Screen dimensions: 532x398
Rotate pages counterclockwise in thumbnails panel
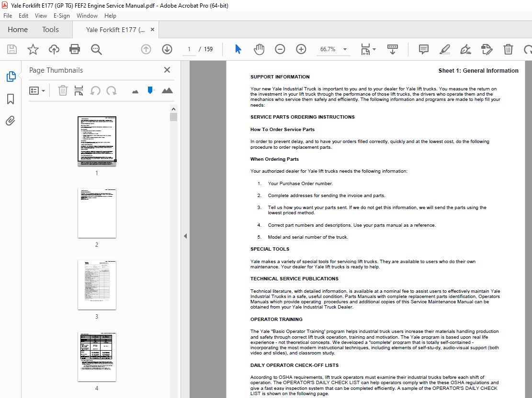tap(95, 91)
